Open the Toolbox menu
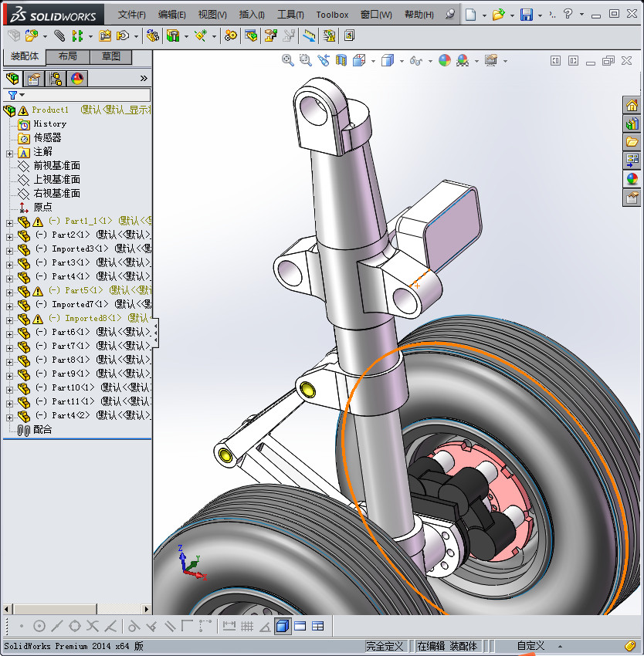This screenshot has height=656, width=644. (x=332, y=15)
